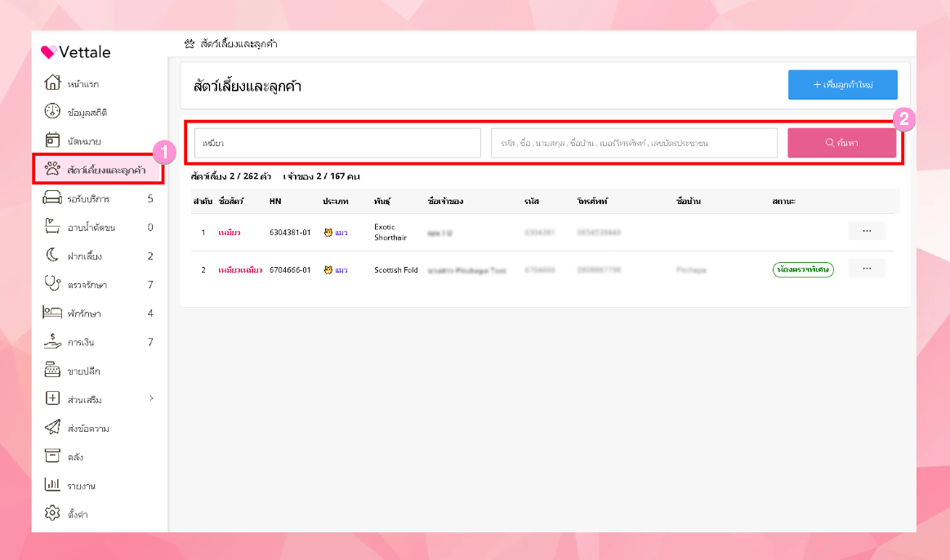
Task: Open the finance hand-coin icon การเงิน
Action: (x=53, y=341)
